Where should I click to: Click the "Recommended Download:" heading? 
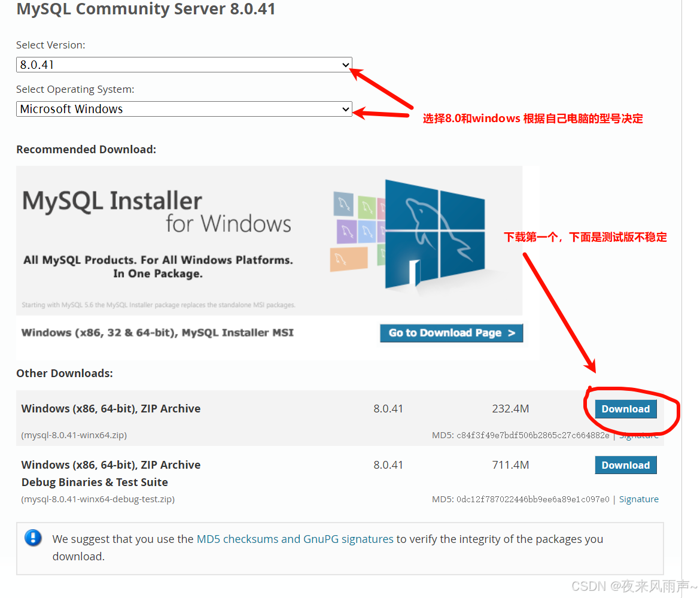pos(86,149)
